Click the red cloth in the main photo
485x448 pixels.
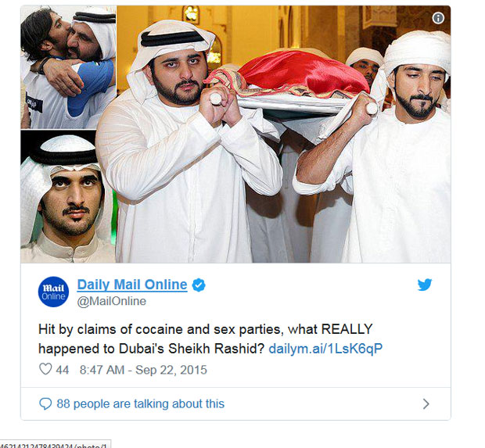click(304, 72)
